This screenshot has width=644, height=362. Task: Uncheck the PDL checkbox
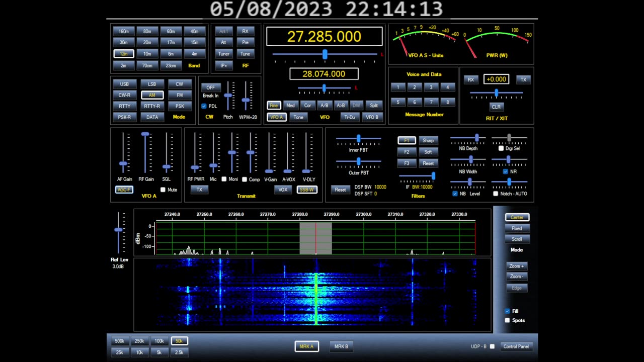pyautogui.click(x=204, y=106)
